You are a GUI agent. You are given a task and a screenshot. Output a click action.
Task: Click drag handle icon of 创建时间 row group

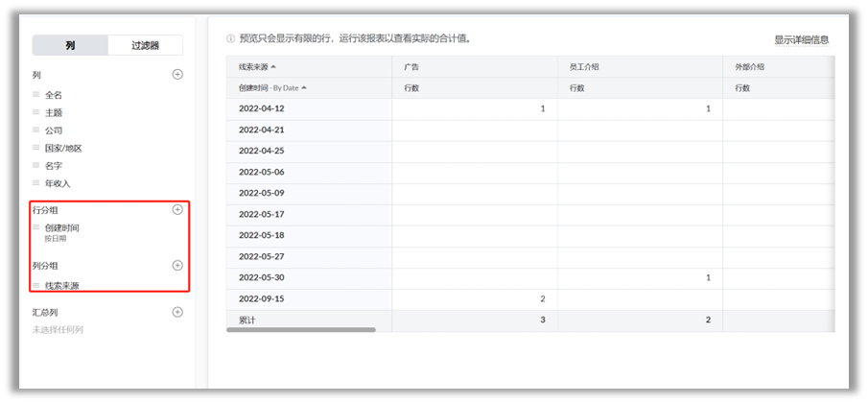pyautogui.click(x=36, y=227)
